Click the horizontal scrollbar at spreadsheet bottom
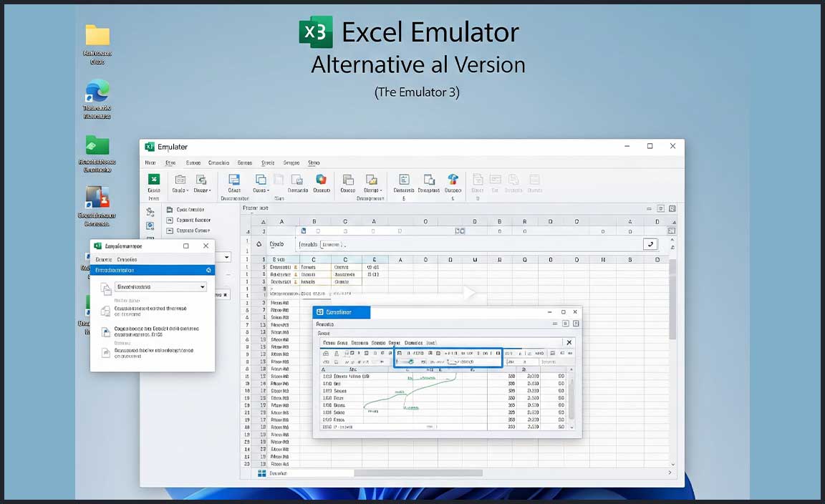This screenshot has width=825, height=504. click(x=418, y=473)
